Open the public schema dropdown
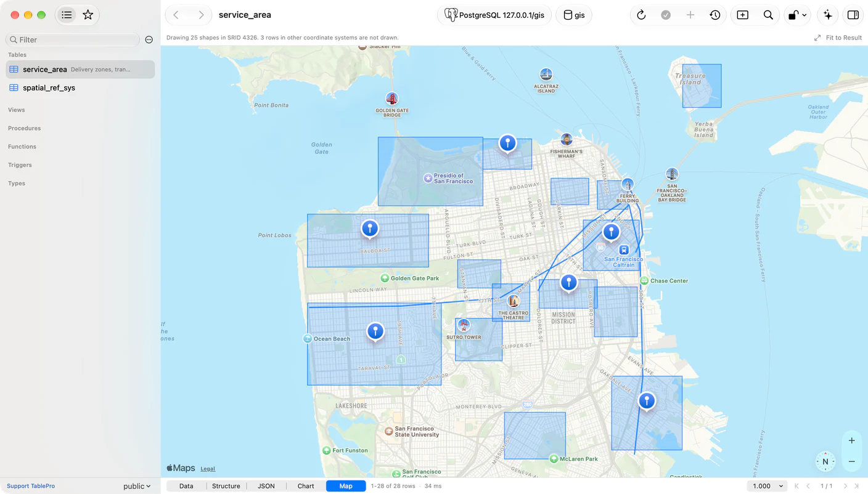Viewport: 868px width, 494px height. (137, 486)
